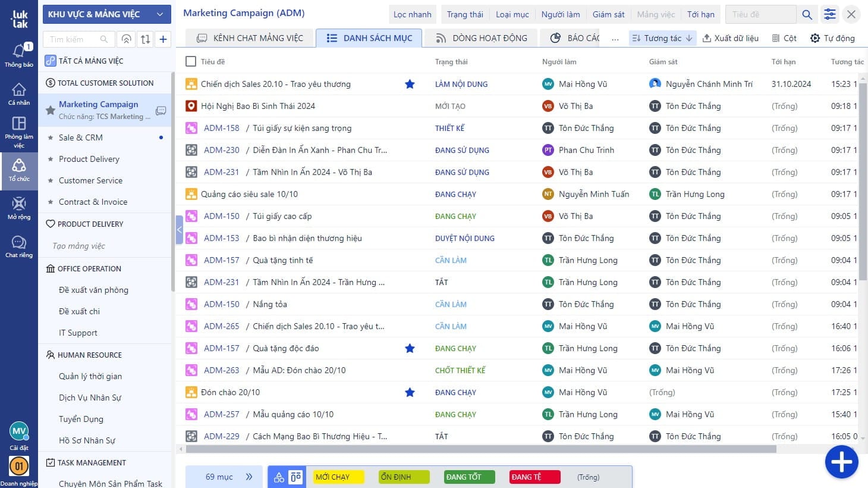Tick the select-all checkbox beside Tiêu đề
This screenshot has height=488, width=868.
[191, 61]
